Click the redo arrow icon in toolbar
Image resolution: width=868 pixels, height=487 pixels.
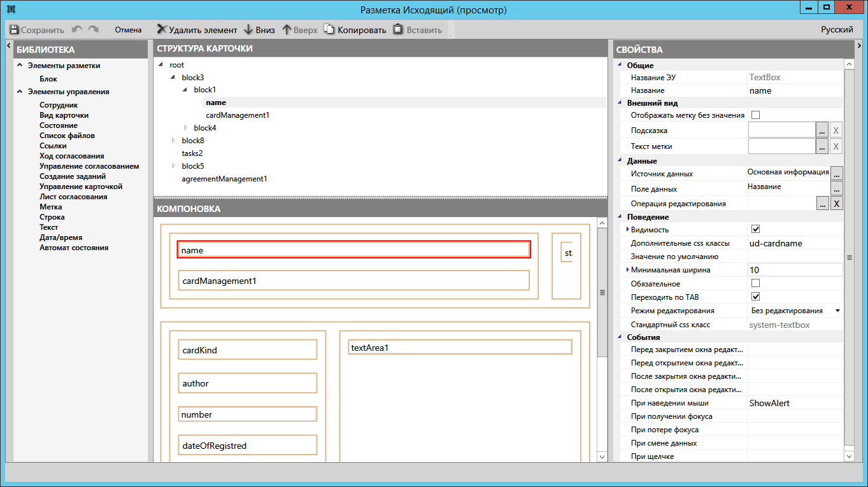pos(94,30)
